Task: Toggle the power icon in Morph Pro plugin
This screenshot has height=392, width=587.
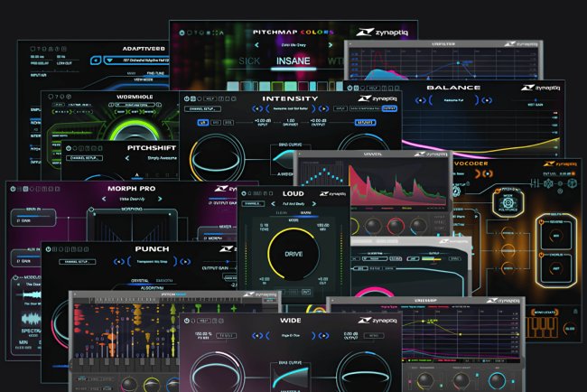Action: [14, 189]
